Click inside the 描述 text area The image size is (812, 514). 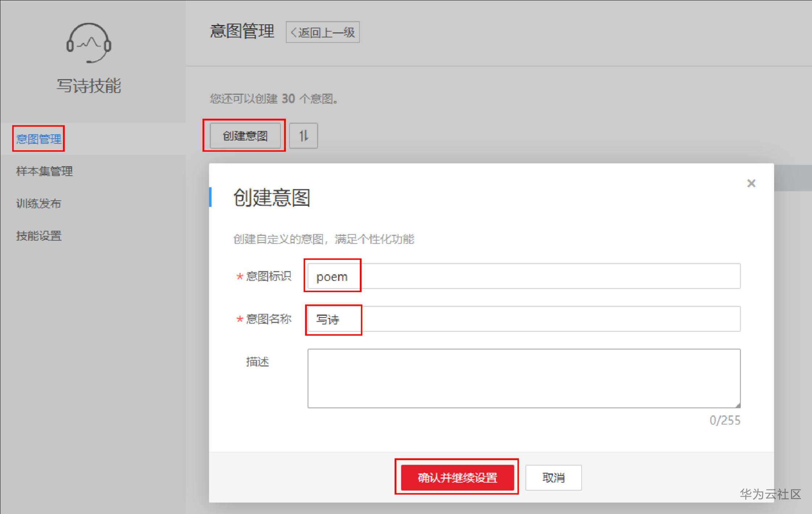[523, 378]
